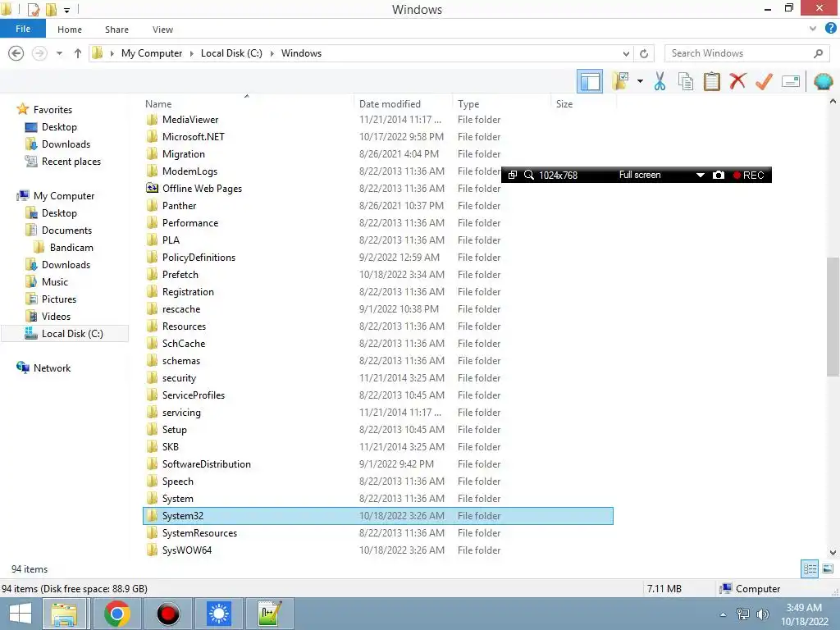Select the Offline Web Pages folder
This screenshot has width=840, height=630.
(x=202, y=189)
